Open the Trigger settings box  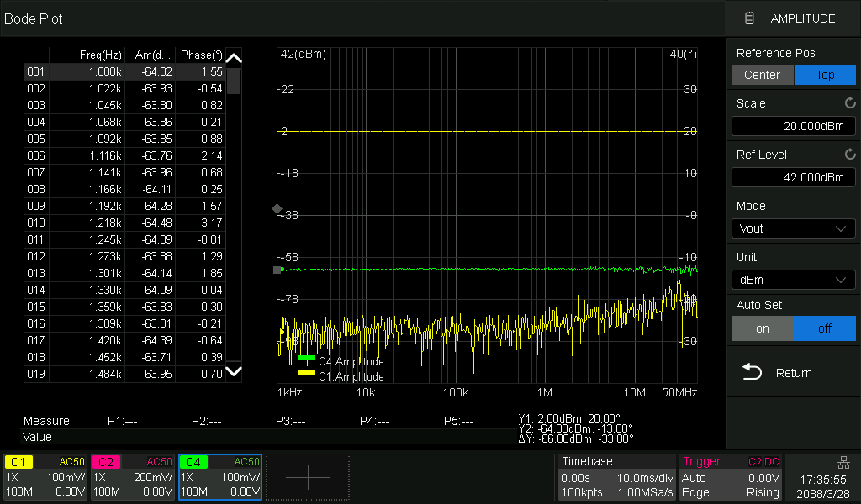pos(731,477)
